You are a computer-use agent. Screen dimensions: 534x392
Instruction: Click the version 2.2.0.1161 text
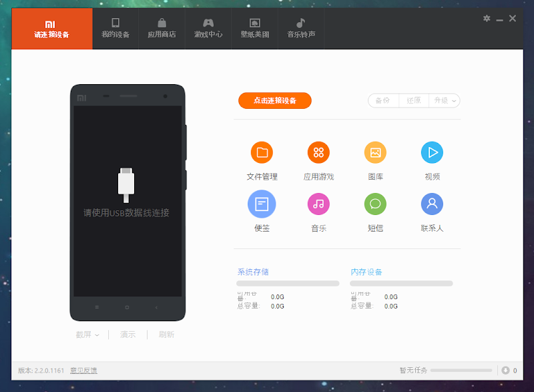coord(41,370)
